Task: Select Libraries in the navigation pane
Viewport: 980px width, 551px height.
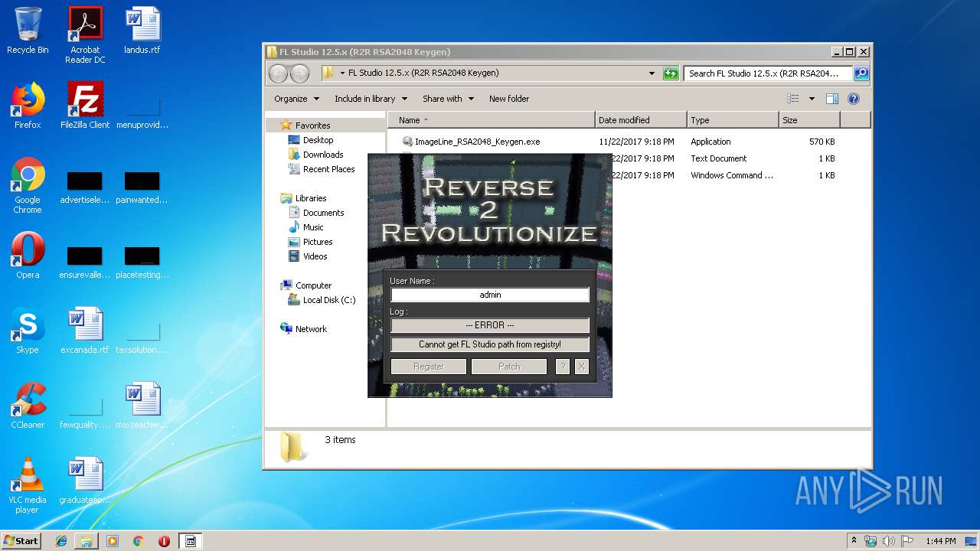Action: [x=311, y=198]
